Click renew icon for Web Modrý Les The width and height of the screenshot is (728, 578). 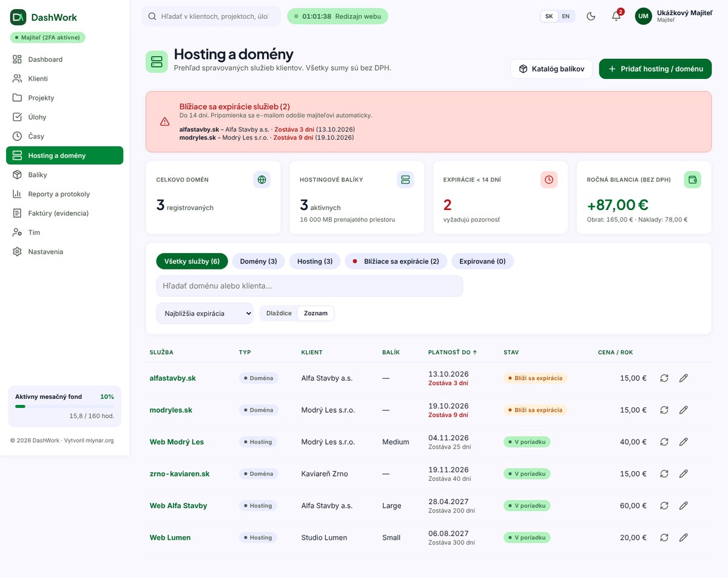pos(664,442)
